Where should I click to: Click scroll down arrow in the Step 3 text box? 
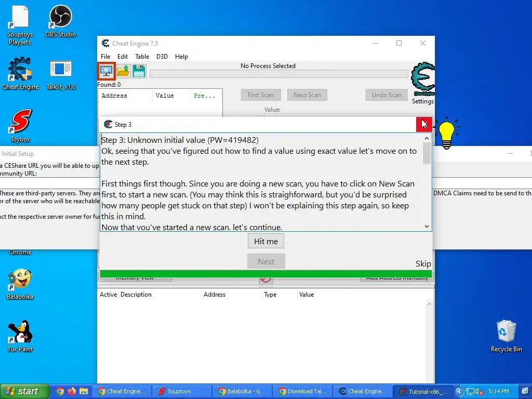click(x=427, y=227)
